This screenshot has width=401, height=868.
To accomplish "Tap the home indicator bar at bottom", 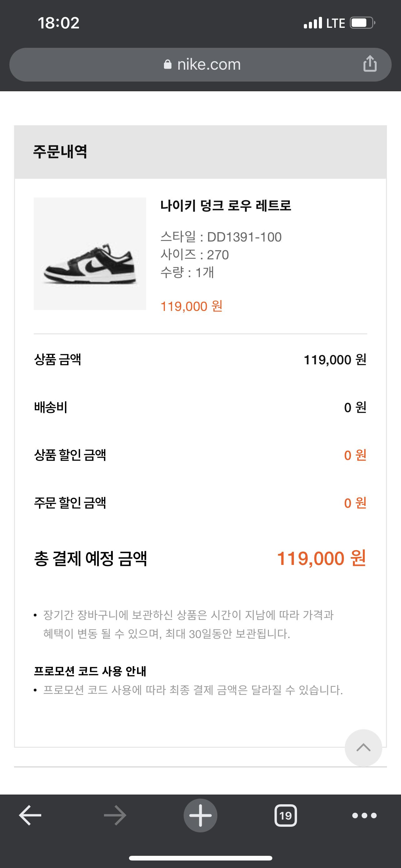I will pyautogui.click(x=200, y=858).
